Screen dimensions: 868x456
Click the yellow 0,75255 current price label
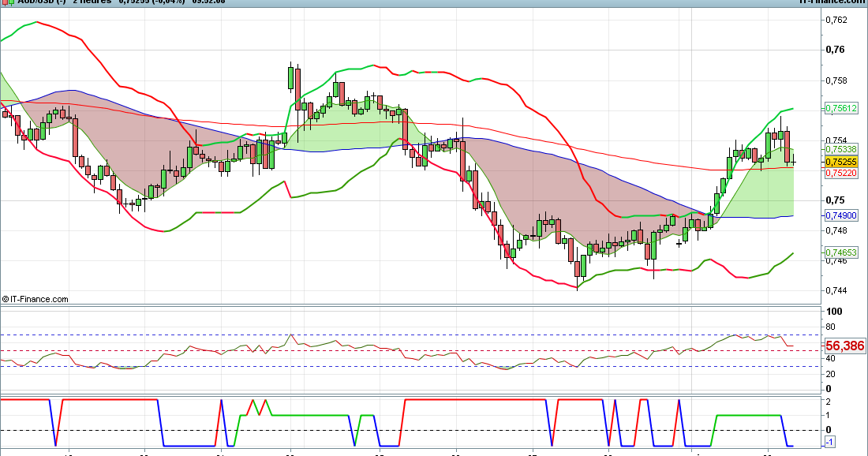click(x=841, y=162)
